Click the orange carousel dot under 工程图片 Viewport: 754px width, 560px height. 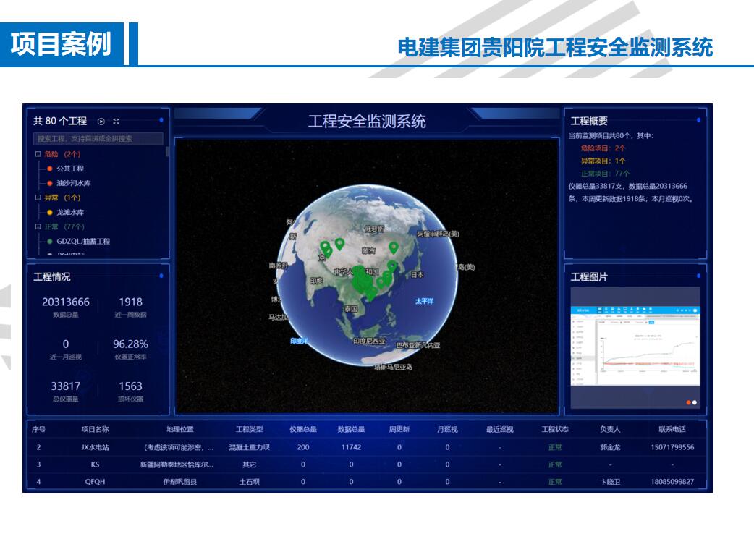(x=689, y=402)
